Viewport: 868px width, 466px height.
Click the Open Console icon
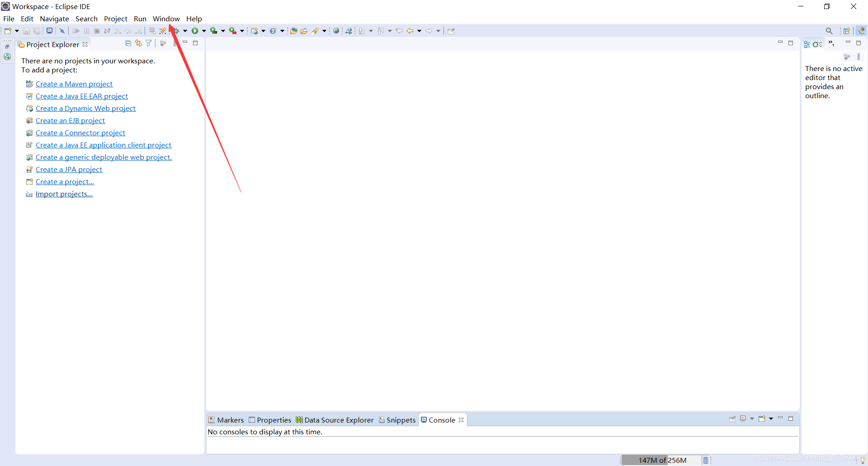pyautogui.click(x=762, y=418)
